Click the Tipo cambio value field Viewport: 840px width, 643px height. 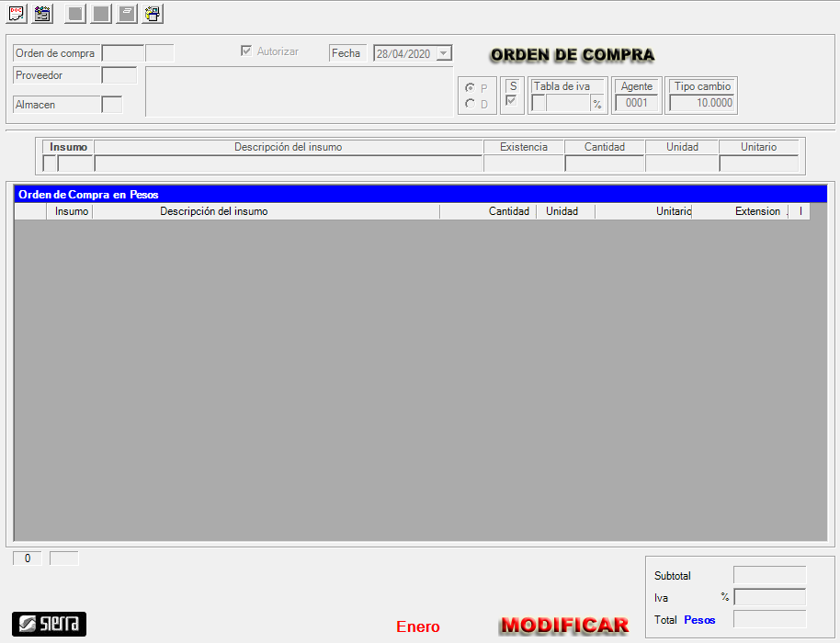(702, 103)
